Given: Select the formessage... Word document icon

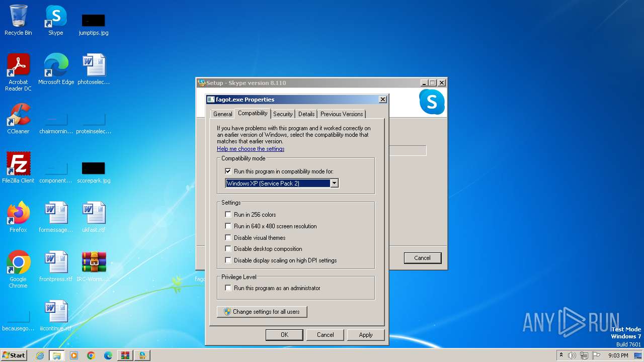Looking at the screenshot, I should pos(56,217).
